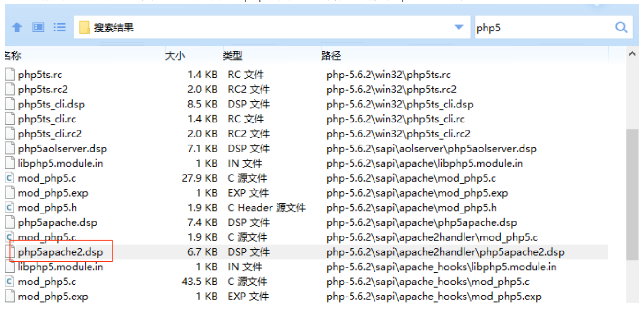The width and height of the screenshot is (644, 320).
Task: Click the path php-5.6.2\sapi\apache2handler\mod_php5.c
Action: point(432,237)
